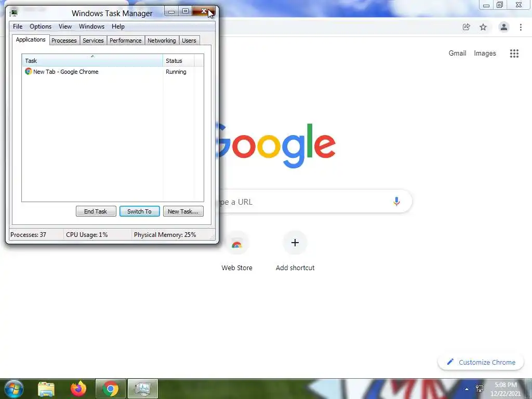Switch to Chrome taskbar icon
Screen dimensions: 532x399
111,389
